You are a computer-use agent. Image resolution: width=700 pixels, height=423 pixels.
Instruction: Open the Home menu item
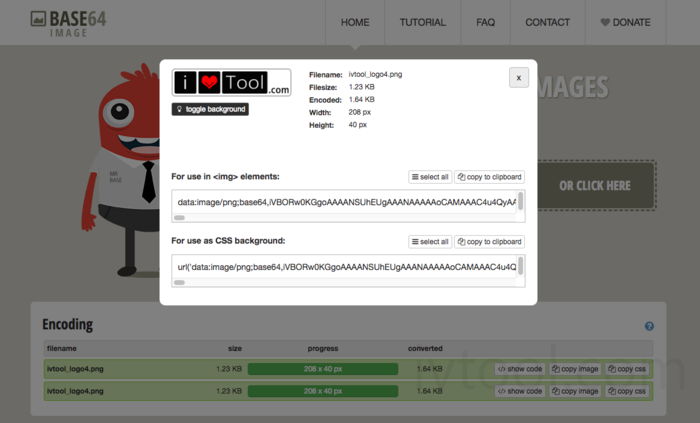tap(355, 22)
